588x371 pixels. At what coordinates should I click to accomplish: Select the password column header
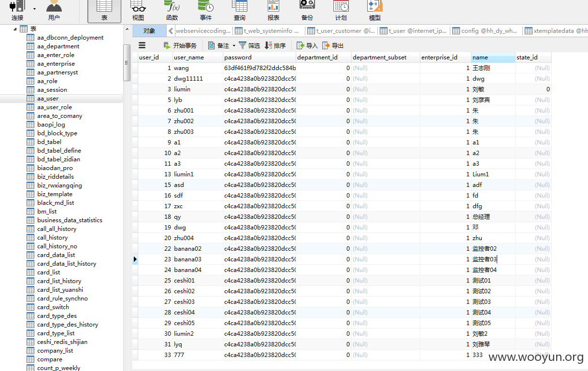pos(259,57)
